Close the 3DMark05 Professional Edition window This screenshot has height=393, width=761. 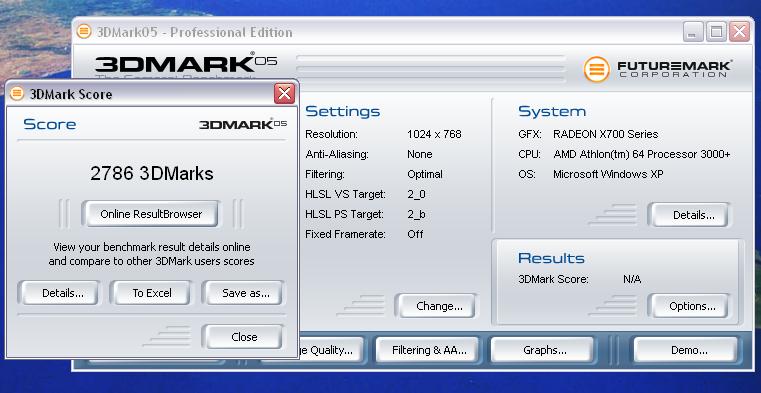[739, 33]
